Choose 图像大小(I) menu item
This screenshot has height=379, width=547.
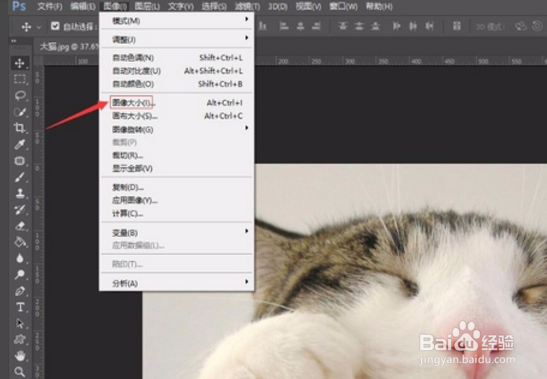177,103
